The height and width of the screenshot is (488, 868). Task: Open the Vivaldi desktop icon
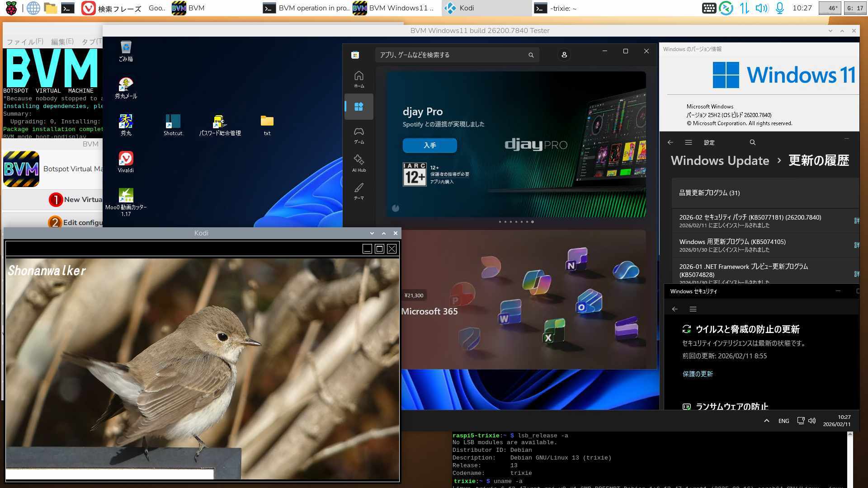click(x=126, y=161)
